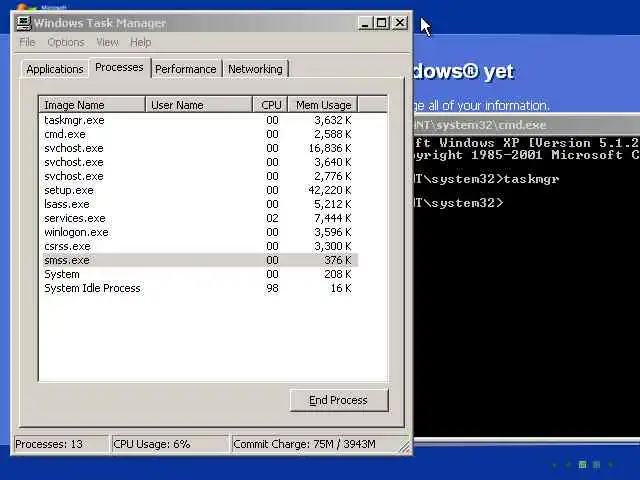The width and height of the screenshot is (640, 480).
Task: Select svchost.exe using 3,640 K
Action: [x=199, y=162]
